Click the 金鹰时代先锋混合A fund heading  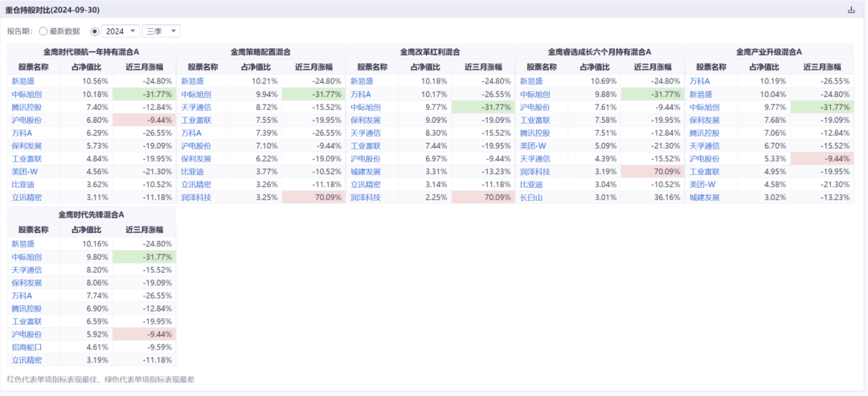click(x=91, y=214)
